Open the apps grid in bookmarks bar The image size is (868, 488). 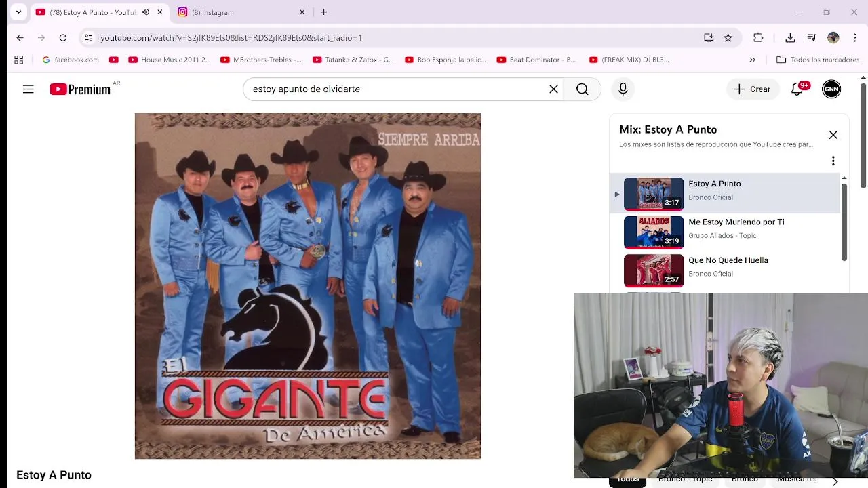click(19, 60)
